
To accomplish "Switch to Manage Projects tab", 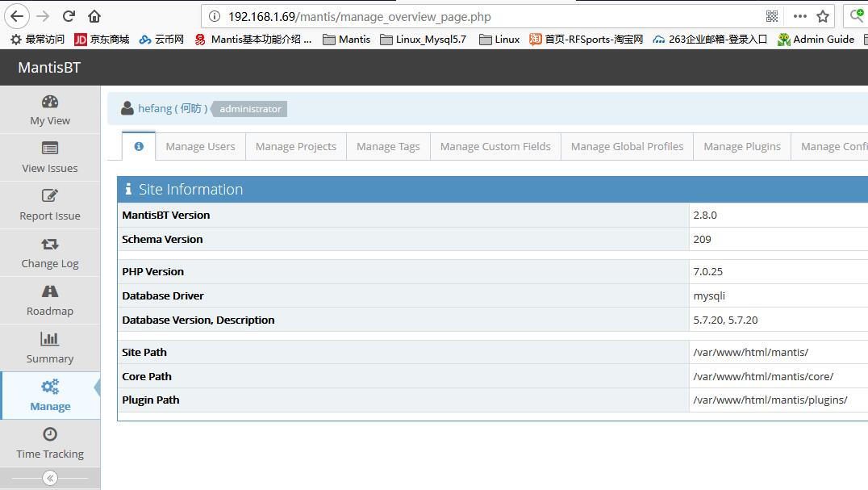I will tap(295, 146).
